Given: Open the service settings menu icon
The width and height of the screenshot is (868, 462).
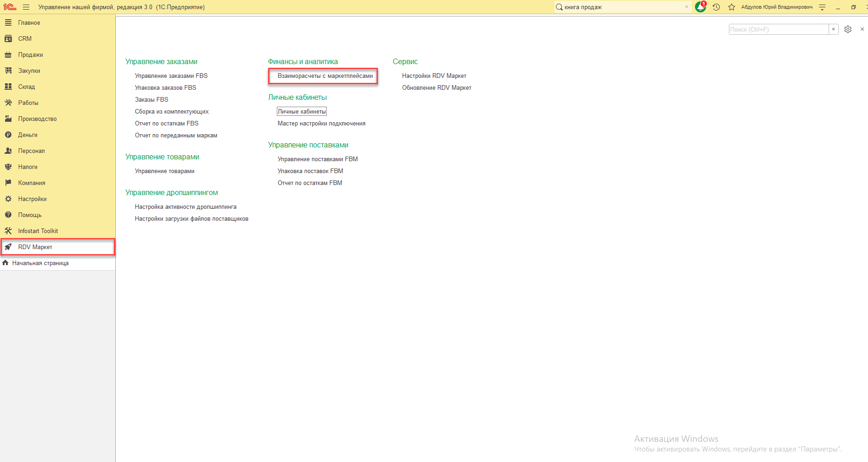Looking at the screenshot, I should pyautogui.click(x=822, y=7).
